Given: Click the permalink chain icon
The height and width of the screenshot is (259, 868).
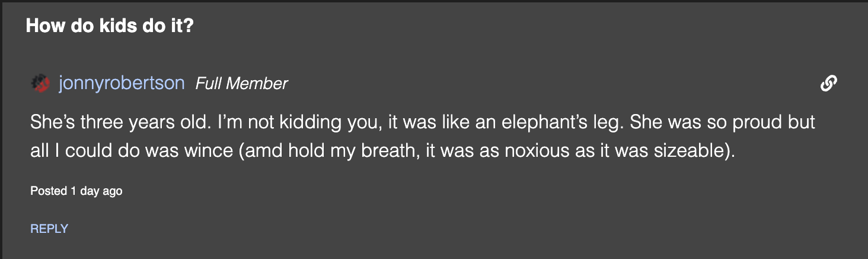Looking at the screenshot, I should 828,84.
